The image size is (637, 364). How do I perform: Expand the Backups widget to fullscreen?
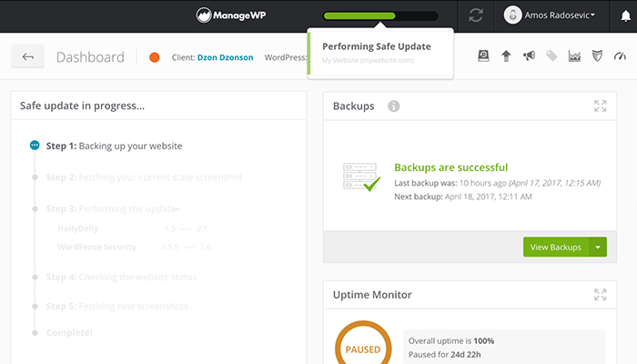pyautogui.click(x=600, y=106)
